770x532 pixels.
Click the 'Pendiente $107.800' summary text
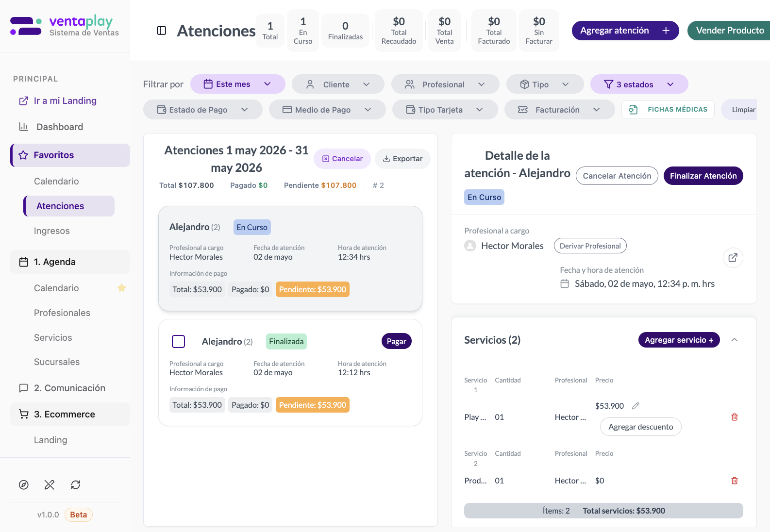[320, 185]
